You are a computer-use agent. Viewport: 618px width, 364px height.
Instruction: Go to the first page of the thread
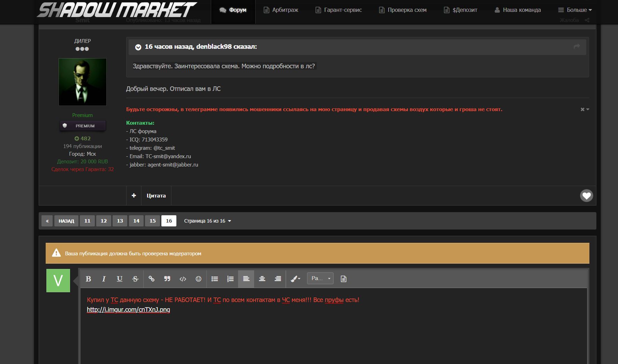[47, 221]
